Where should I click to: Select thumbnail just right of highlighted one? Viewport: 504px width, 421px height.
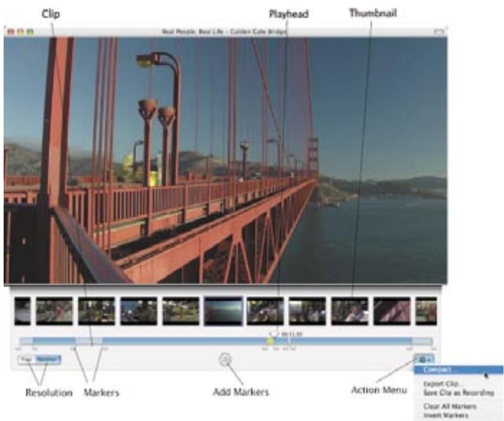[265, 311]
